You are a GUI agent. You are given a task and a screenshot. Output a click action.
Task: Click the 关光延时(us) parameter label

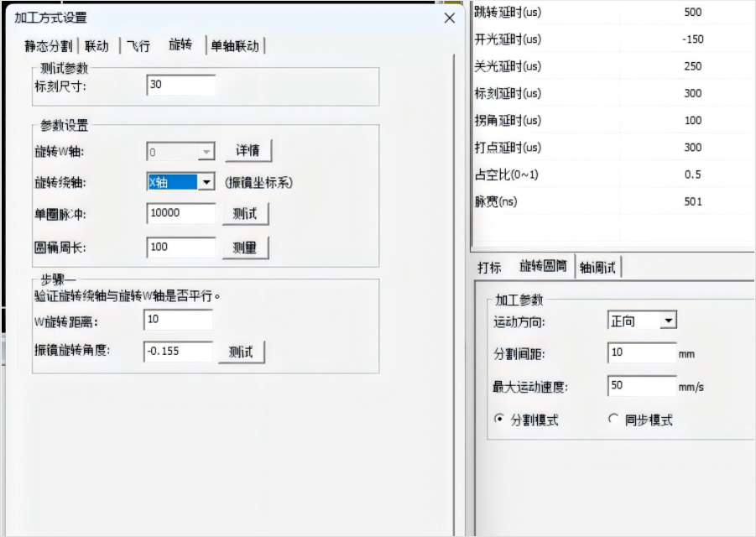point(508,66)
